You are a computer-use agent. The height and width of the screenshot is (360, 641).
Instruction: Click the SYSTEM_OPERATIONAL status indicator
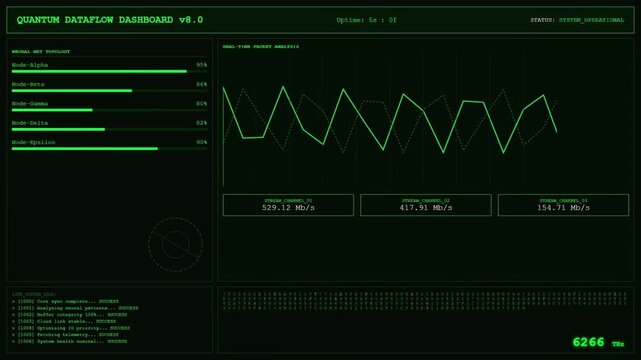[x=591, y=20]
